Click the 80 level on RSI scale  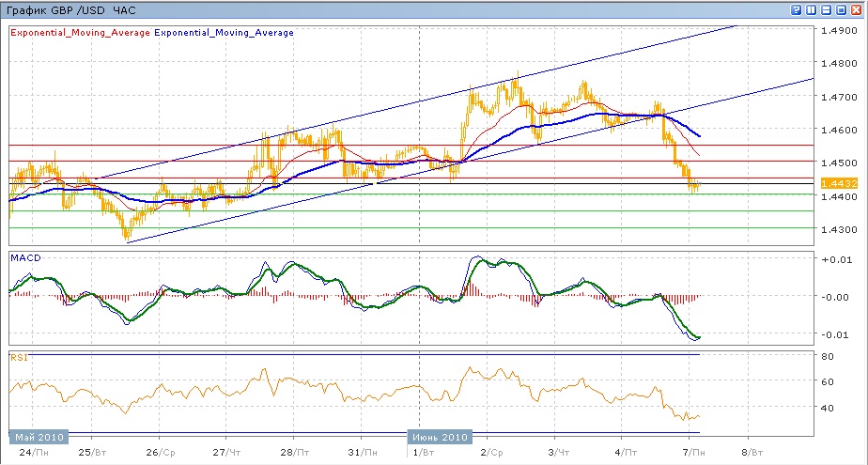(829, 357)
